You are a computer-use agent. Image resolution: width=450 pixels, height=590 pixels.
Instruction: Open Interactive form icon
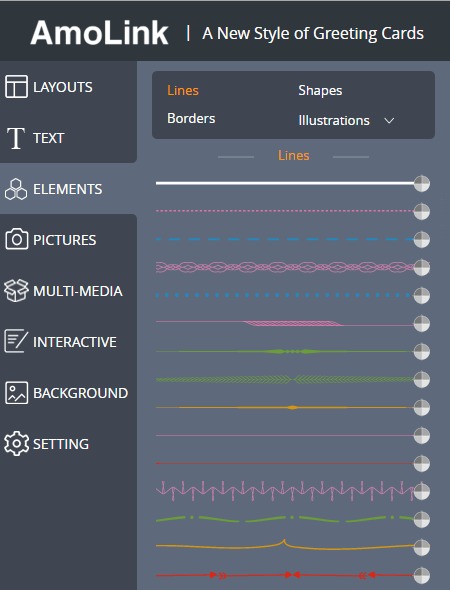coord(16,341)
